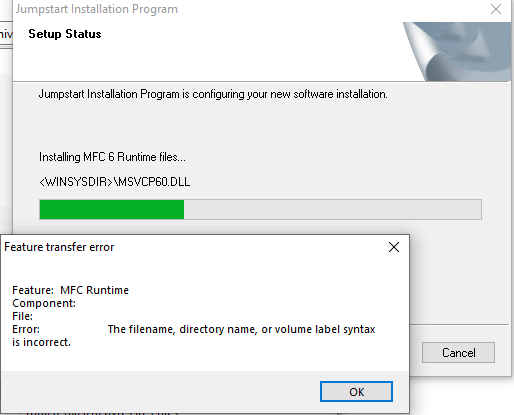
Task: Click the Setup Status heading
Action: click(x=65, y=34)
